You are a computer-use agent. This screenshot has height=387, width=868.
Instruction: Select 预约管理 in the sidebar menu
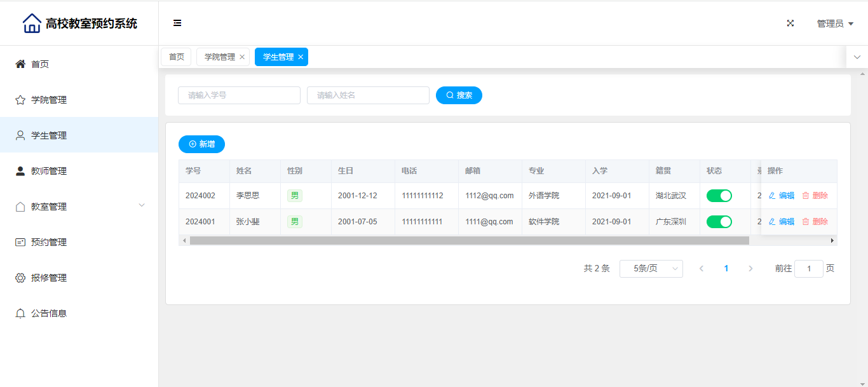(49, 242)
